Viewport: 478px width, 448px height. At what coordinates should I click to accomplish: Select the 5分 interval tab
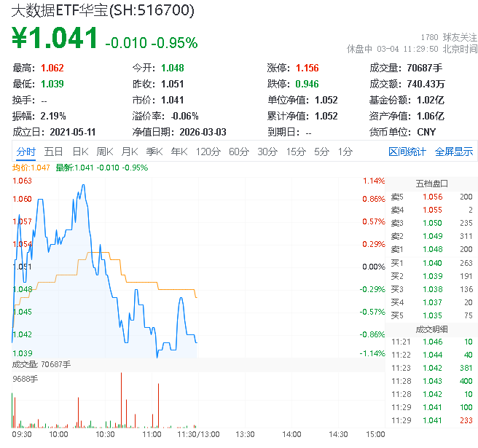(322, 152)
